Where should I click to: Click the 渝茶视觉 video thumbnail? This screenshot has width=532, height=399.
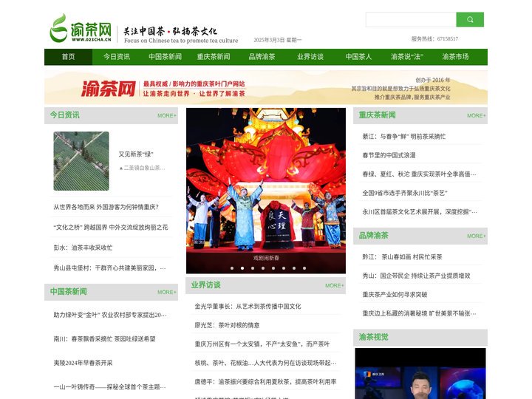(x=420, y=373)
